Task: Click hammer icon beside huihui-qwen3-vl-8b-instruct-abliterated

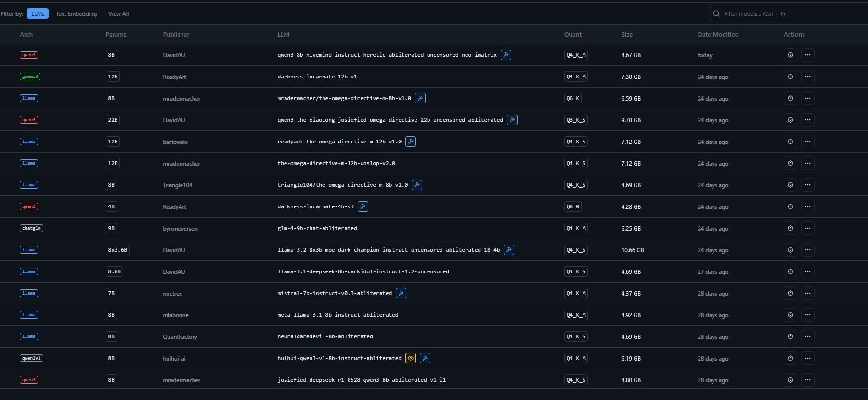Action: [x=425, y=358]
